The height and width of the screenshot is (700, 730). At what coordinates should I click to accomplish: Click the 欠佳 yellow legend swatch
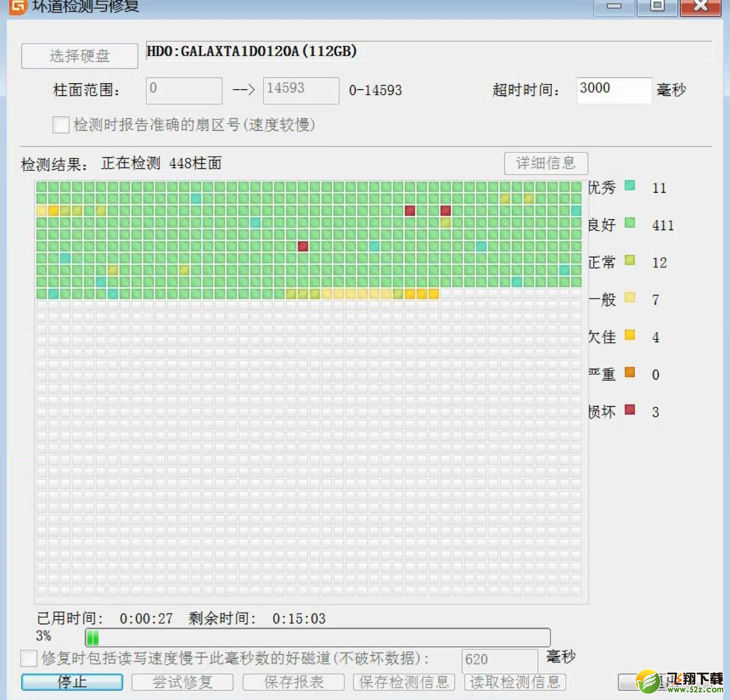(630, 335)
